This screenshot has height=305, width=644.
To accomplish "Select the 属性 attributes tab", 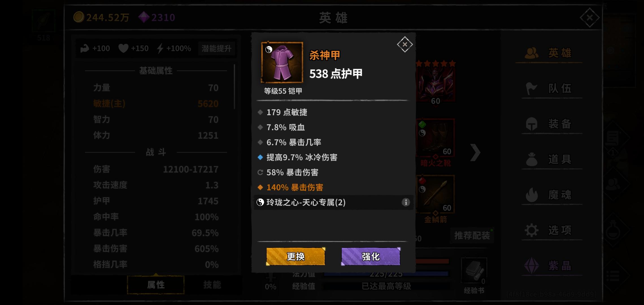I will pos(156,285).
